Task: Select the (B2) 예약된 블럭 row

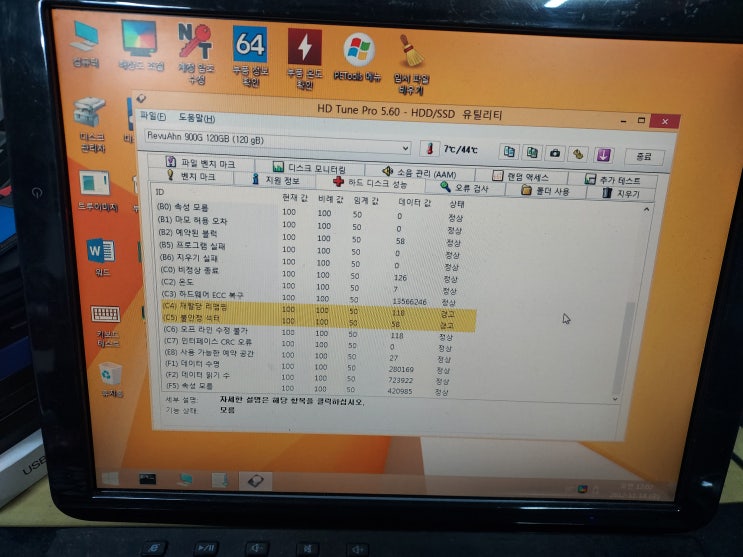Action: pos(309,236)
